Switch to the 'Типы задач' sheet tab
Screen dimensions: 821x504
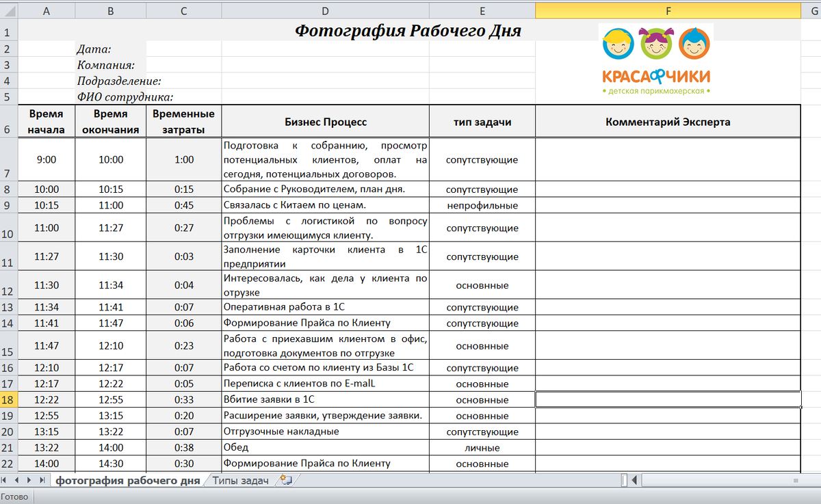[240, 481]
